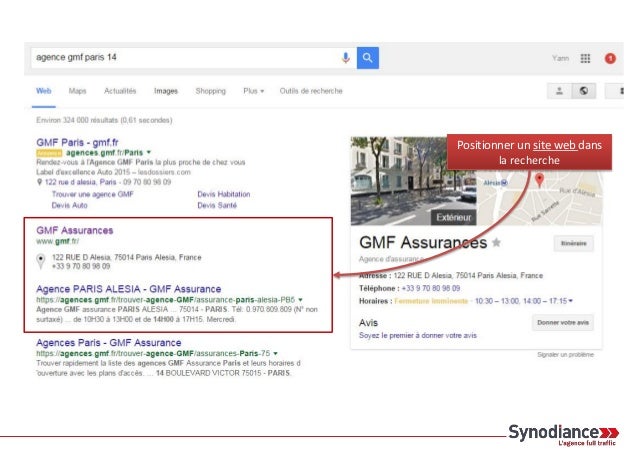Open Devis Auto sitelink
The height and width of the screenshot is (463, 638).
click(69, 205)
